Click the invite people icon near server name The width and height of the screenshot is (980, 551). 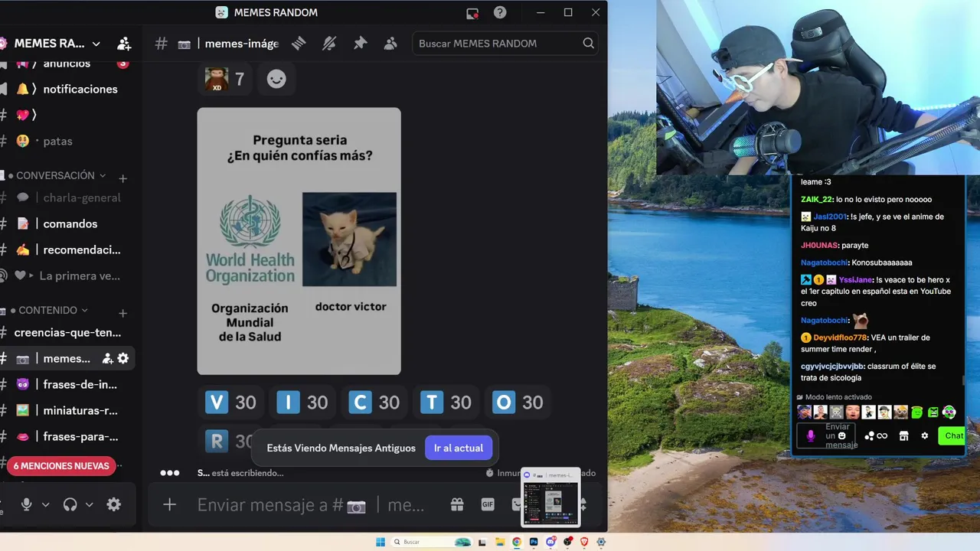124,44
